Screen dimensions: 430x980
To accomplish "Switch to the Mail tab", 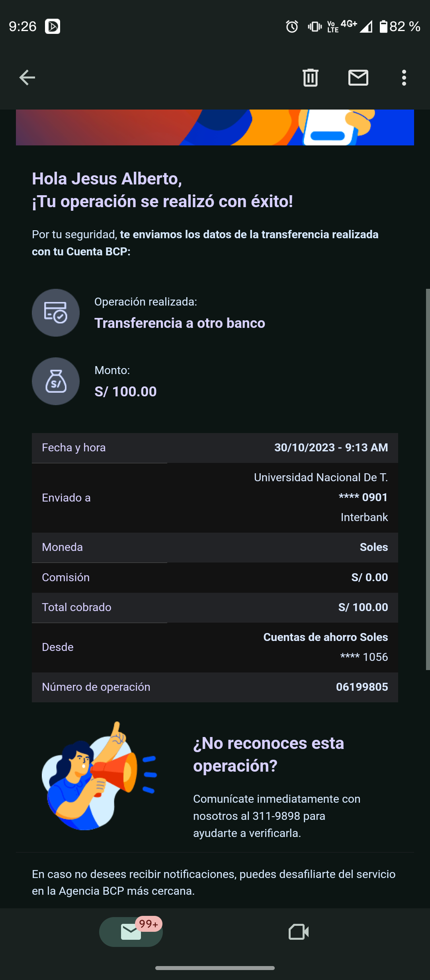I will (x=131, y=932).
